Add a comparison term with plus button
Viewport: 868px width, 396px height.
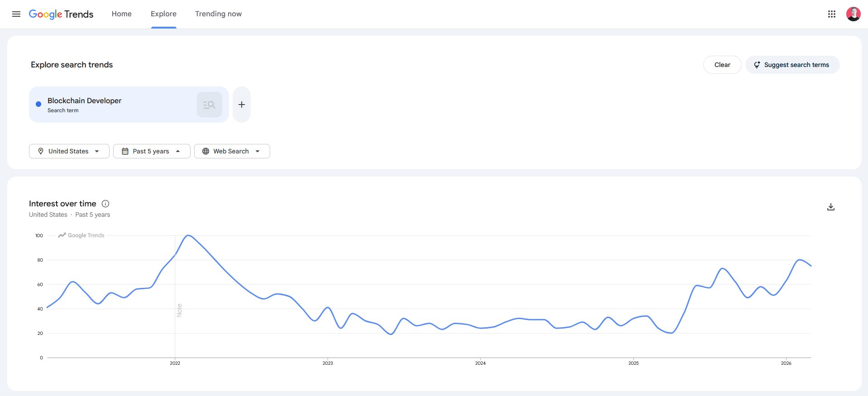pyautogui.click(x=242, y=105)
